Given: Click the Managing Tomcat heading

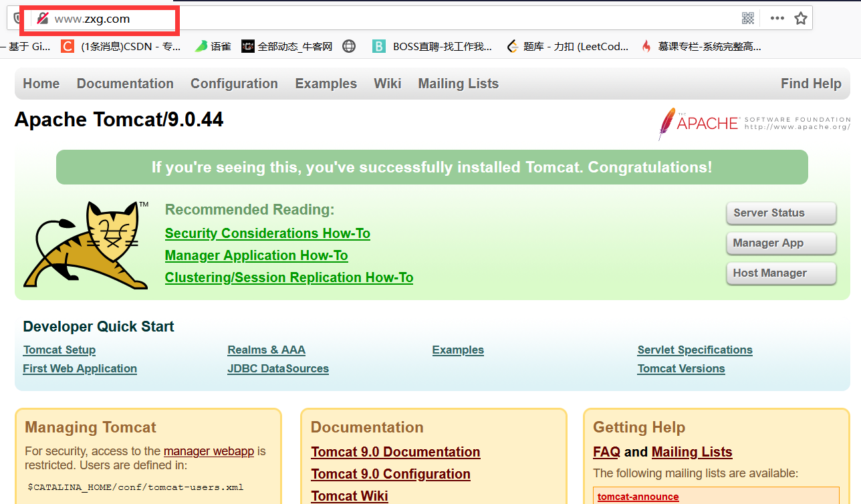Looking at the screenshot, I should pyautogui.click(x=90, y=427).
